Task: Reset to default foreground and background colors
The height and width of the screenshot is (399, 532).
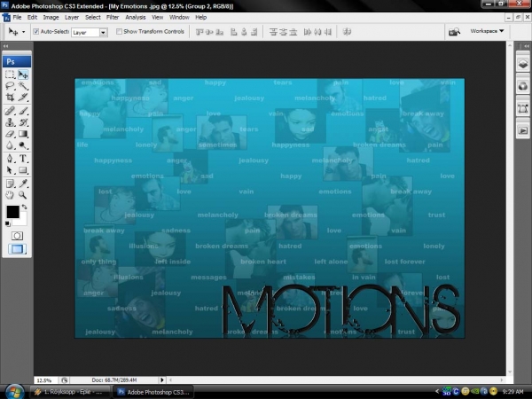Action: click(8, 223)
